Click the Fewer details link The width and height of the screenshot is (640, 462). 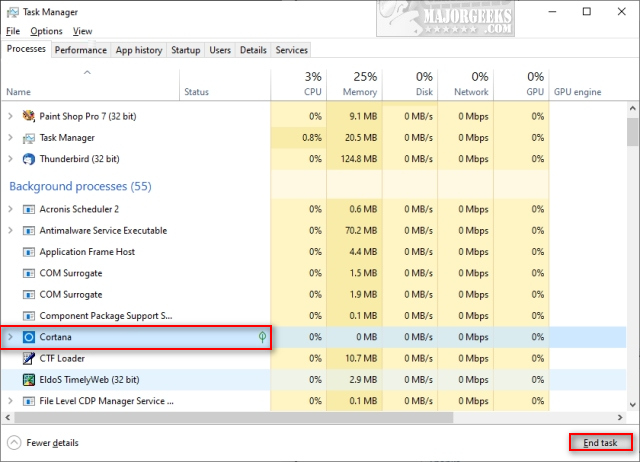[x=52, y=443]
